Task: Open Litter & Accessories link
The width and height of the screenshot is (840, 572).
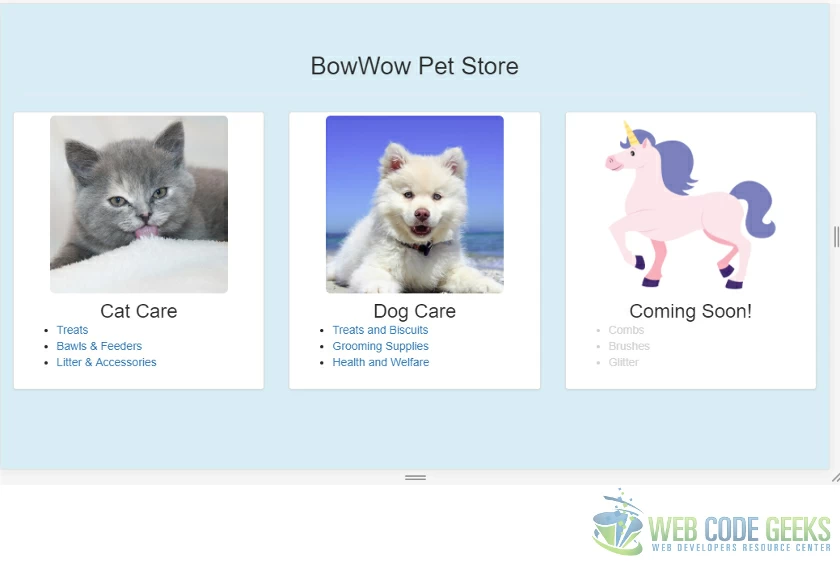Action: [x=106, y=362]
